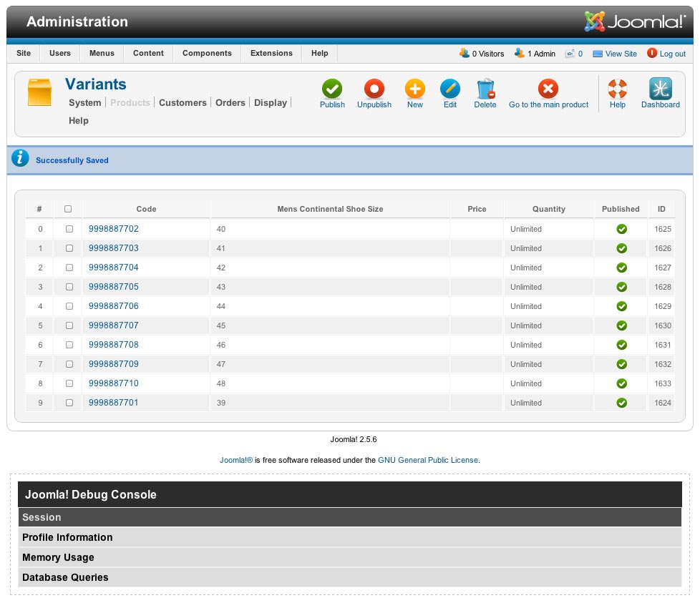Expand the Profile Information section

click(x=67, y=537)
